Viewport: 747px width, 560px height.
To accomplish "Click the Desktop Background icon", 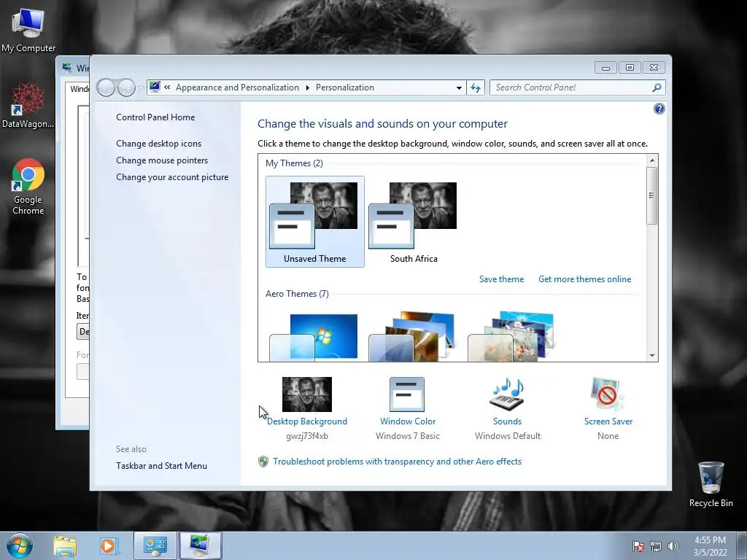I will (307, 394).
